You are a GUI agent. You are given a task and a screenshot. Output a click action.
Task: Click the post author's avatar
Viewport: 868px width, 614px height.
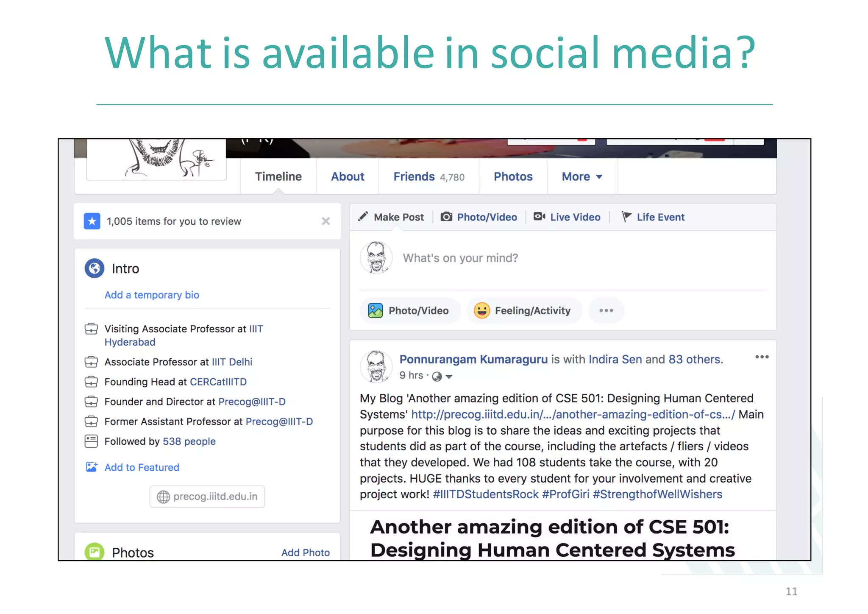(x=376, y=366)
